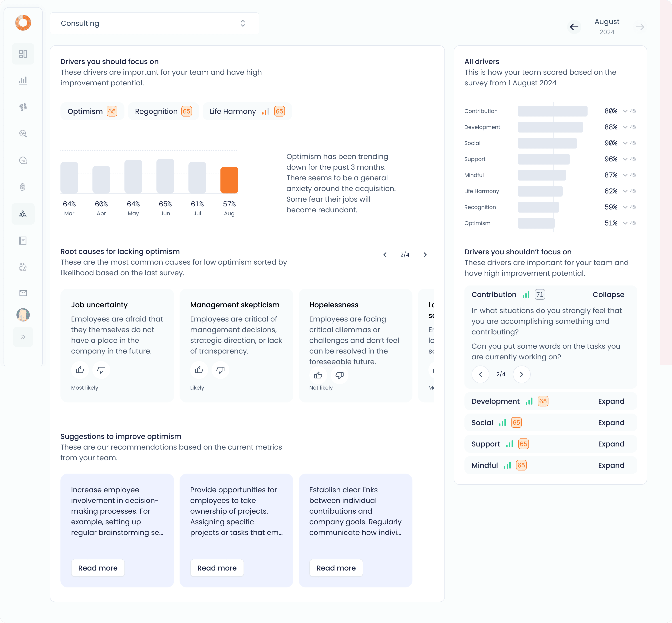Image resolution: width=672 pixels, height=623 pixels.
Task: Click the notebook icon in sidebar
Action: point(23,240)
